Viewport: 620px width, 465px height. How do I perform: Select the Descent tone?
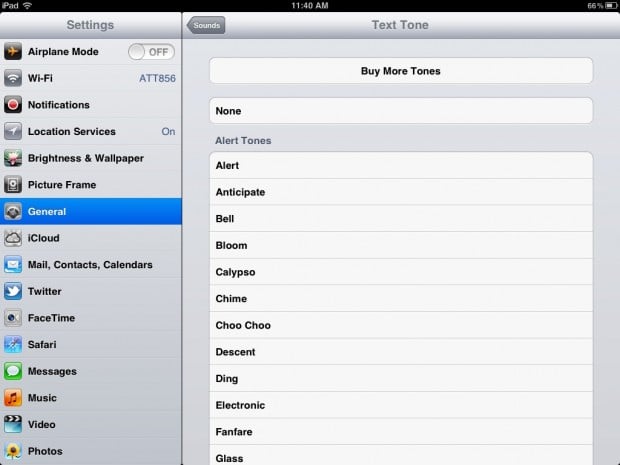401,352
